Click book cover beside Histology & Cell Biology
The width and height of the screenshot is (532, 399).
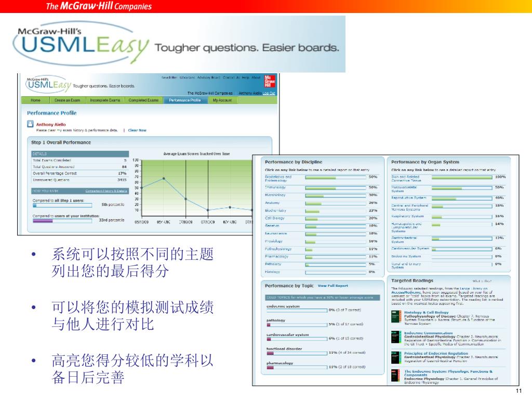tap(396, 316)
